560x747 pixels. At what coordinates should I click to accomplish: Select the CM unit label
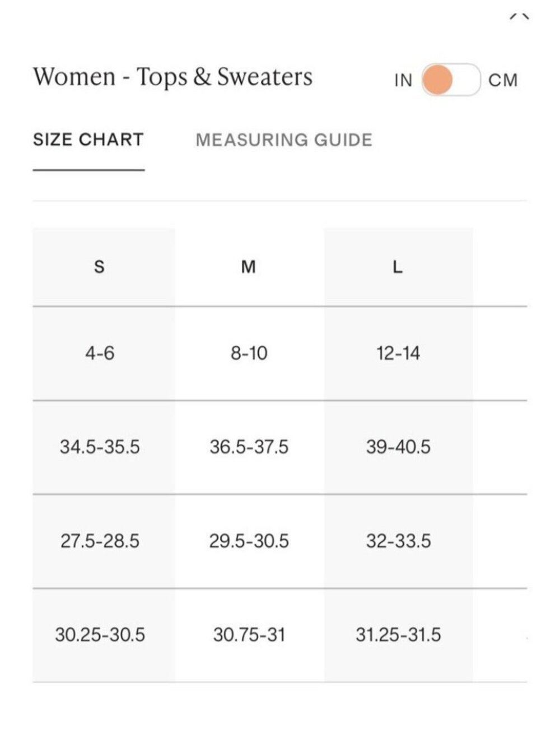pyautogui.click(x=503, y=80)
